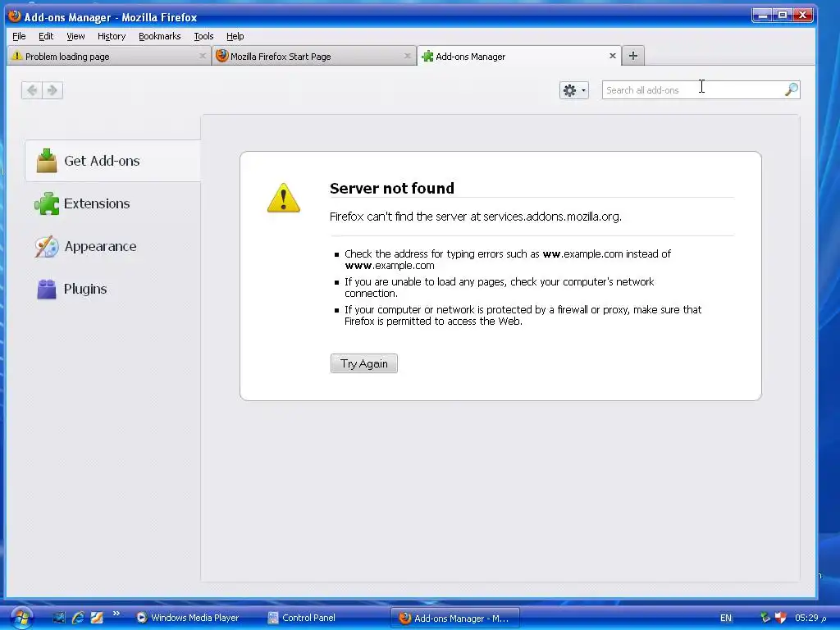Click the taskbar clock showing 05:29
The image size is (840, 630).
point(810,618)
